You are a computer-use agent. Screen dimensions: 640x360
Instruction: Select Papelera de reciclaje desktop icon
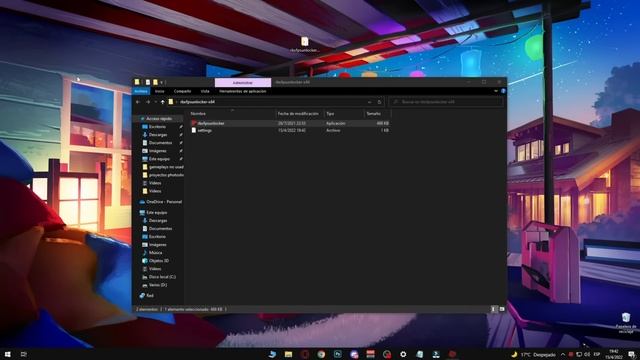coord(626,323)
